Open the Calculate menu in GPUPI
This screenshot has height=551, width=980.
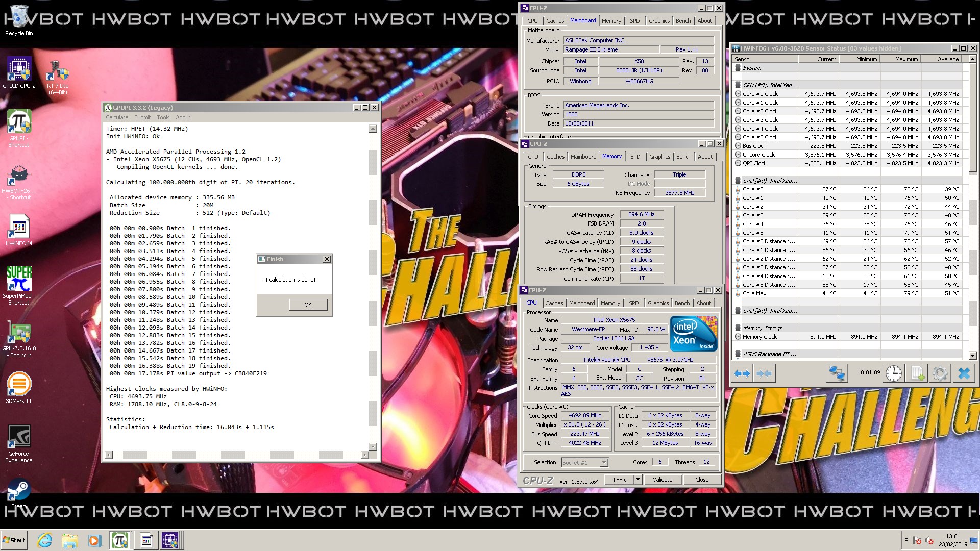coord(117,117)
